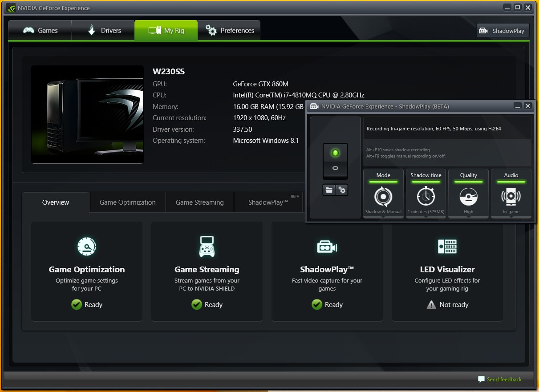Open the ShadowPlay BETA sub-tab
The image size is (539, 392).
(268, 202)
